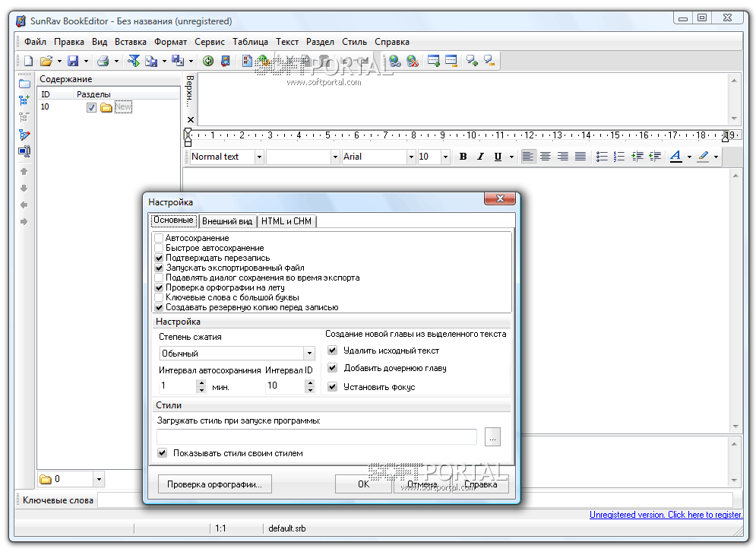Image resolution: width=756 pixels, height=552 pixels.
Task: Move the section left in the hierarchy
Action: click(x=24, y=205)
